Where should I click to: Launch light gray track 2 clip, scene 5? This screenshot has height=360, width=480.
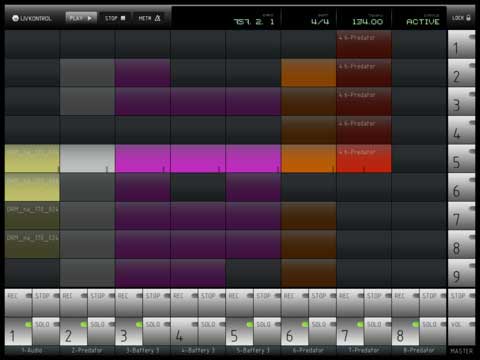pos(87,159)
